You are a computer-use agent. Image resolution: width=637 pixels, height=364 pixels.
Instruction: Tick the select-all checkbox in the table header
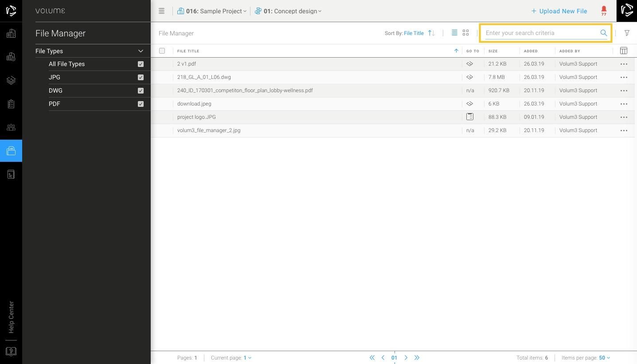coord(162,51)
